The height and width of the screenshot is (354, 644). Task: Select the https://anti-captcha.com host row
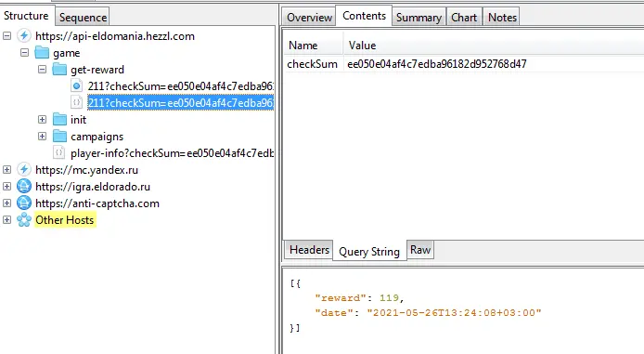[97, 203]
